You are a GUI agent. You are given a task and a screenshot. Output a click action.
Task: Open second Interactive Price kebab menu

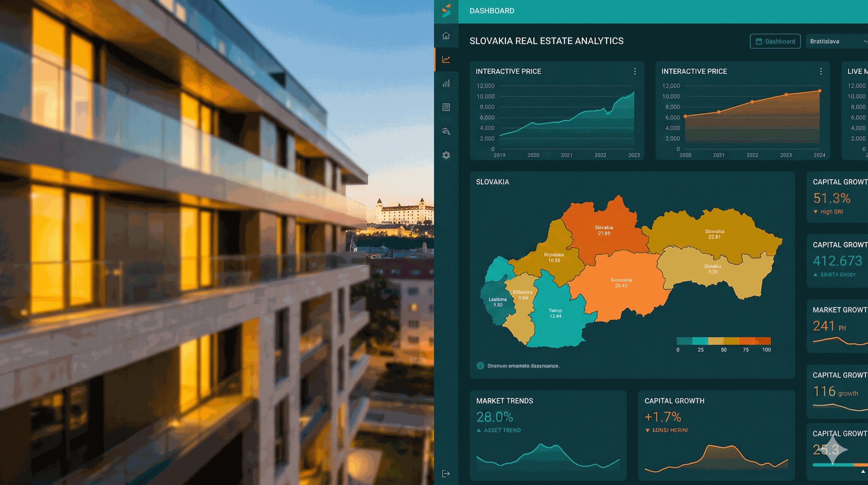(821, 71)
